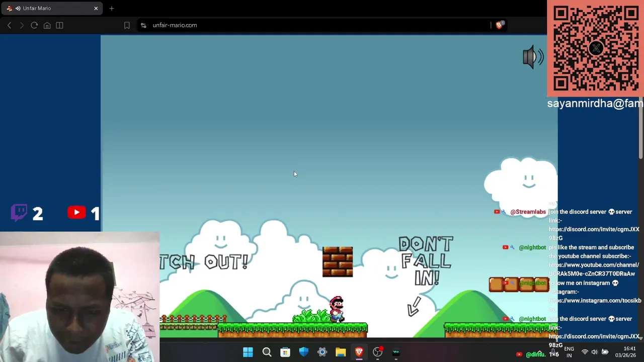644x362 pixels.
Task: Mute the game via speaker icon
Action: click(532, 57)
